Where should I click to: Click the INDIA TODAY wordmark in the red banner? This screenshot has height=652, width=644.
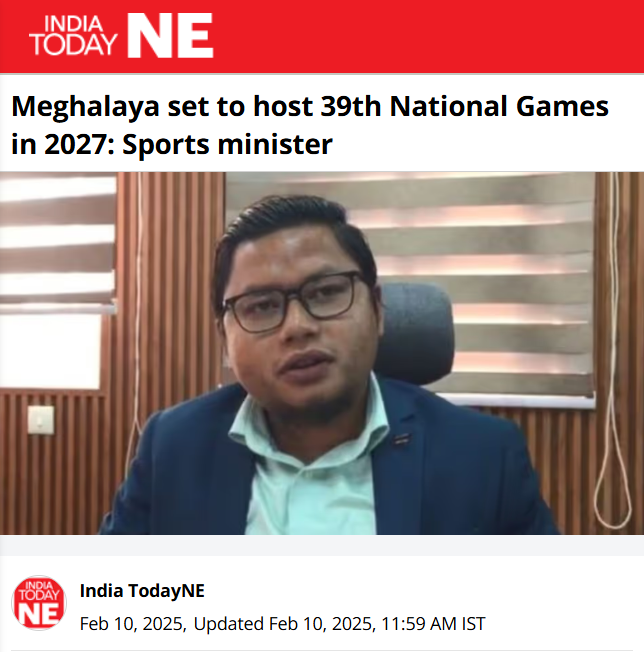pyautogui.click(x=74, y=36)
